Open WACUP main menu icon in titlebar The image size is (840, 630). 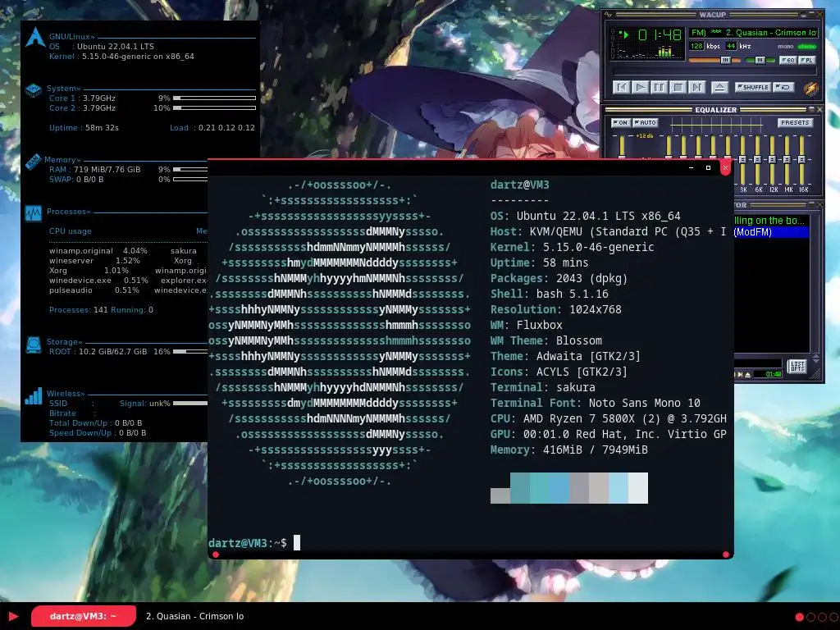click(608, 15)
